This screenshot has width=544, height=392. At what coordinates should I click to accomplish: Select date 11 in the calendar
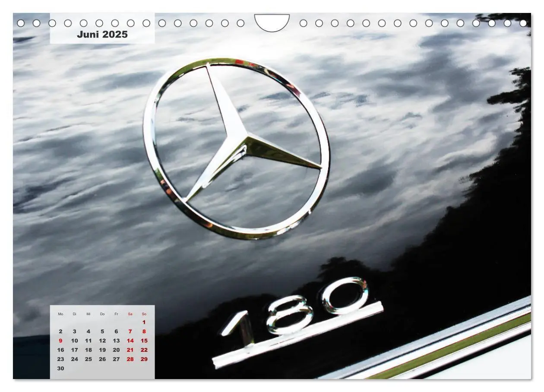(x=89, y=341)
